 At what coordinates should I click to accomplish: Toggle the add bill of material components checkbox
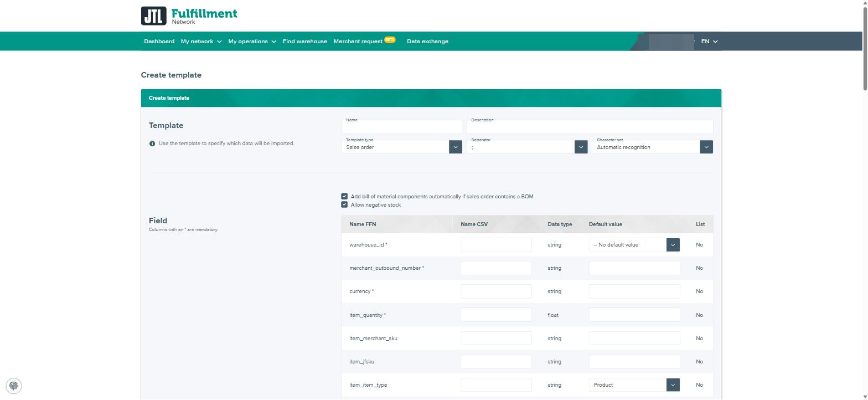click(x=344, y=197)
